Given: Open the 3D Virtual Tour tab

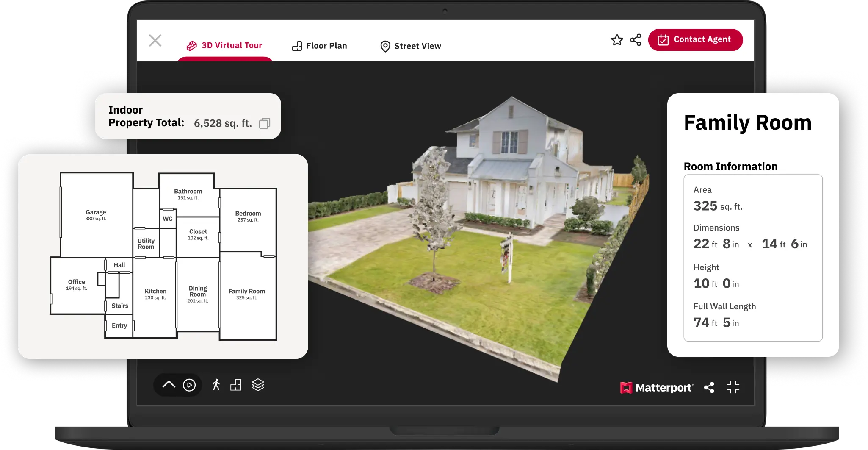Looking at the screenshot, I should pos(225,46).
